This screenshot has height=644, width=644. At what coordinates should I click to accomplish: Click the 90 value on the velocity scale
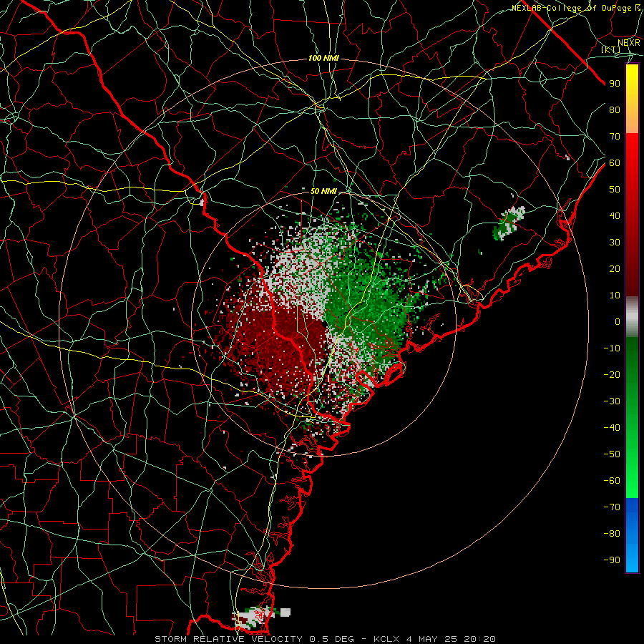[615, 84]
